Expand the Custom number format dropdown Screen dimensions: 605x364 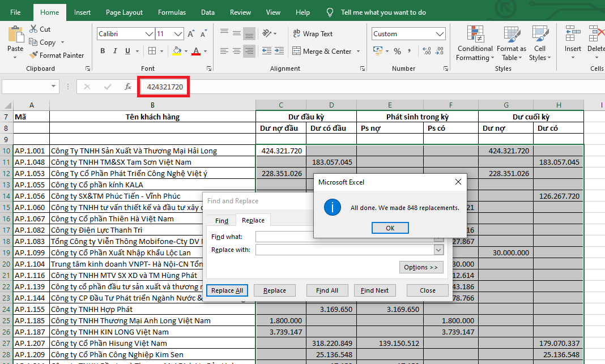(441, 34)
